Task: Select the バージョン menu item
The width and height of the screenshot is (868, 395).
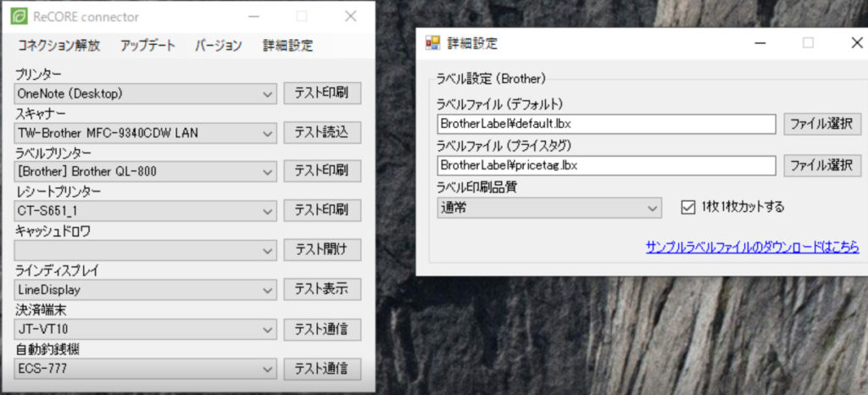Action: tap(219, 46)
